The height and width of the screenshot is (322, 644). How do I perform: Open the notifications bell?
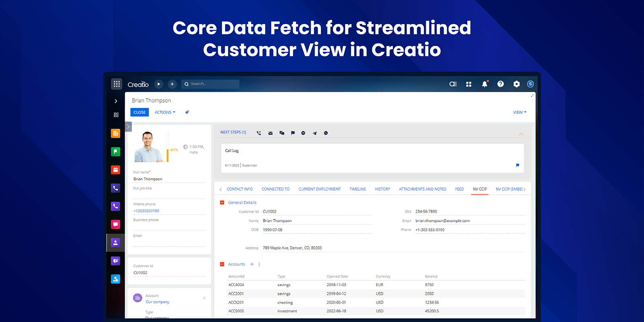click(485, 84)
